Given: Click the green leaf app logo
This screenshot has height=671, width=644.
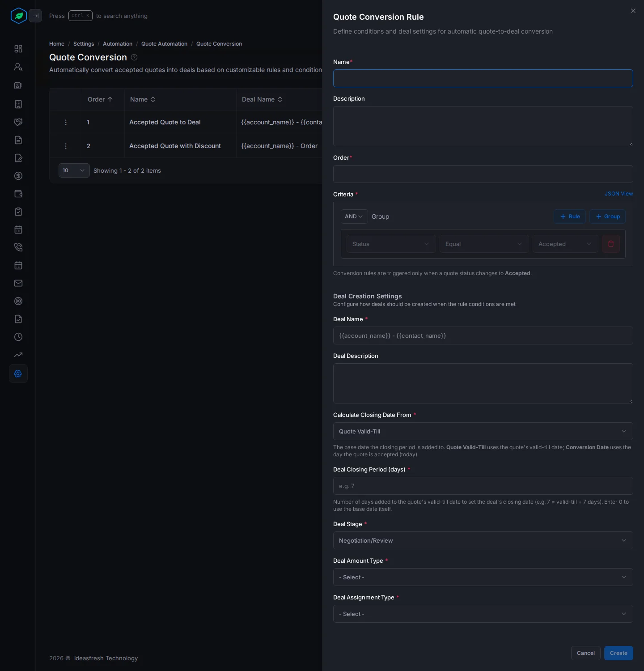Looking at the screenshot, I should (x=19, y=16).
